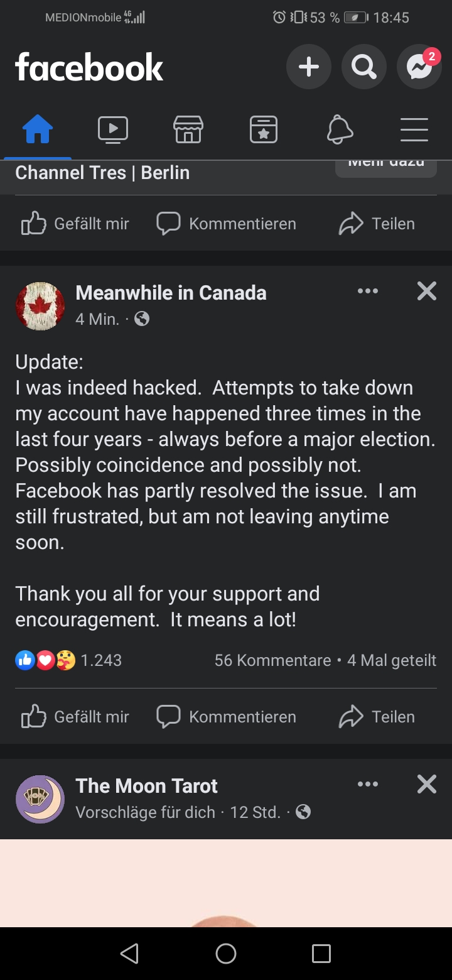This screenshot has width=452, height=980.
Task: Like the Meanwhile in Canada post
Action: coord(75,717)
